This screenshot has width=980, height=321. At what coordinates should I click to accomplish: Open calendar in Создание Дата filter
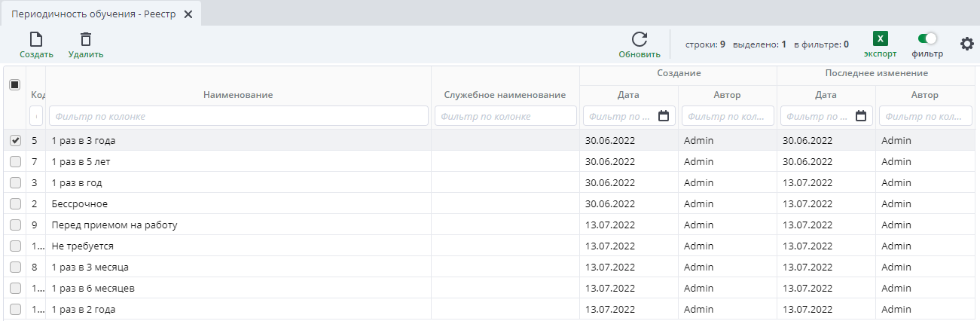click(664, 116)
